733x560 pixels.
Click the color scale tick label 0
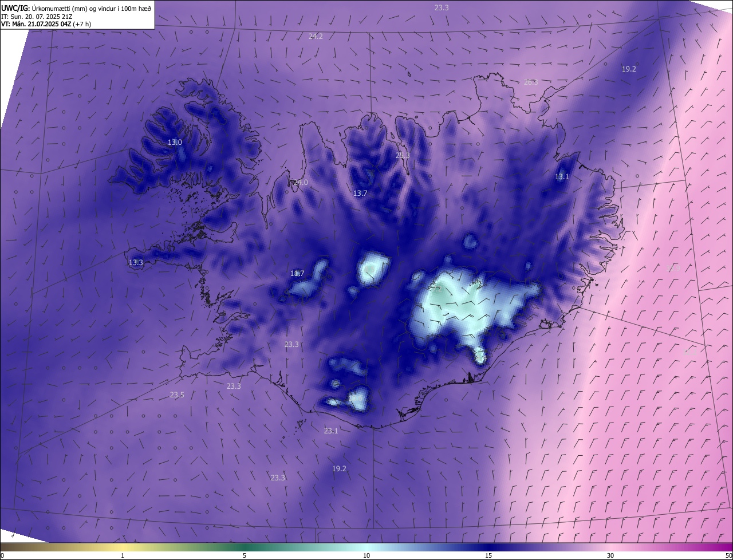(2, 555)
